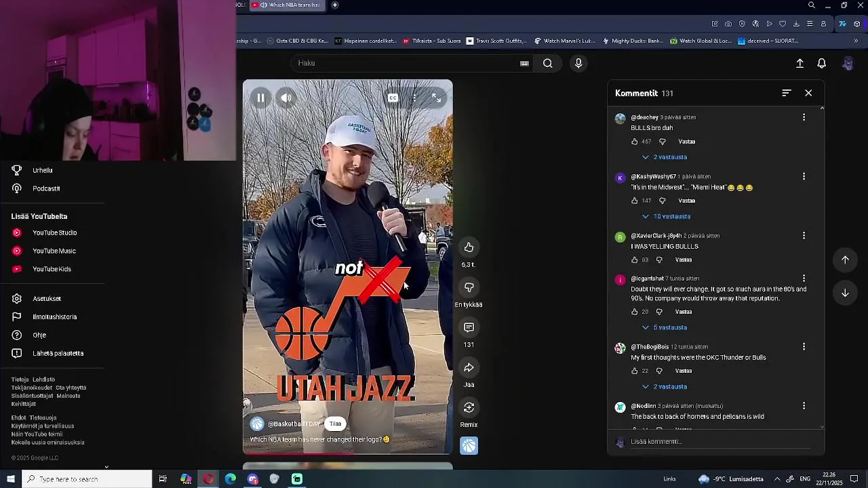Toggle closed captions on the Short
This screenshot has height=488, width=868.
coord(393,98)
